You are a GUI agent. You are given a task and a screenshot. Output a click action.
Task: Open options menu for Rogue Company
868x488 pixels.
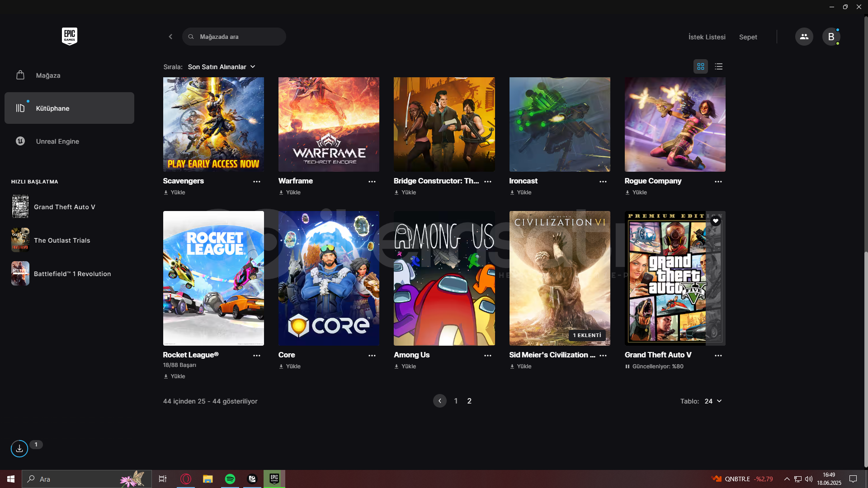click(718, 181)
